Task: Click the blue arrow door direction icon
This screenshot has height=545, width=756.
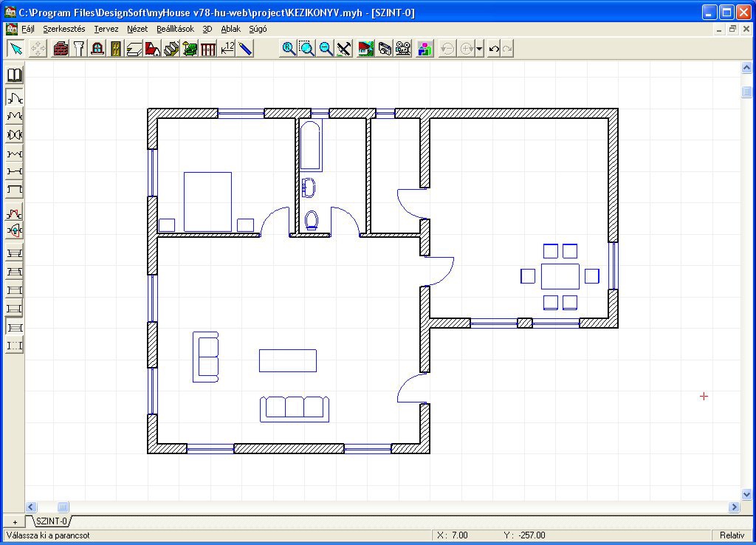Action: (x=15, y=231)
